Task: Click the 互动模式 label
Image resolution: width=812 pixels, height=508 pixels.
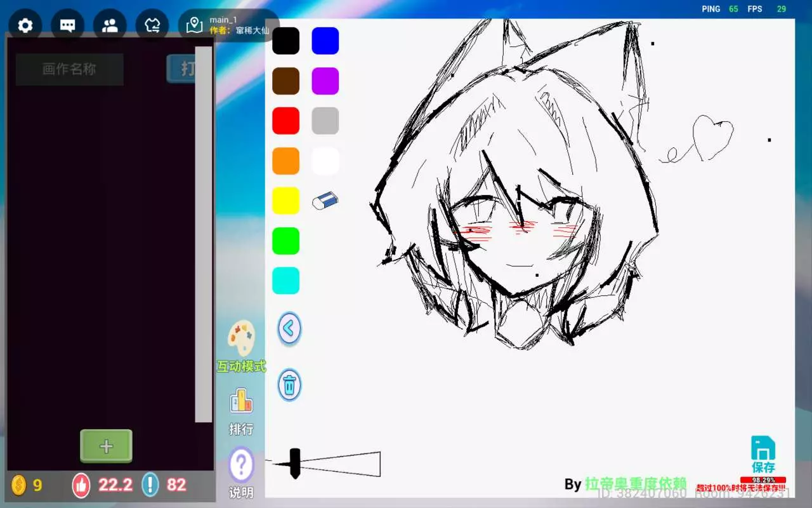Action: click(x=241, y=366)
